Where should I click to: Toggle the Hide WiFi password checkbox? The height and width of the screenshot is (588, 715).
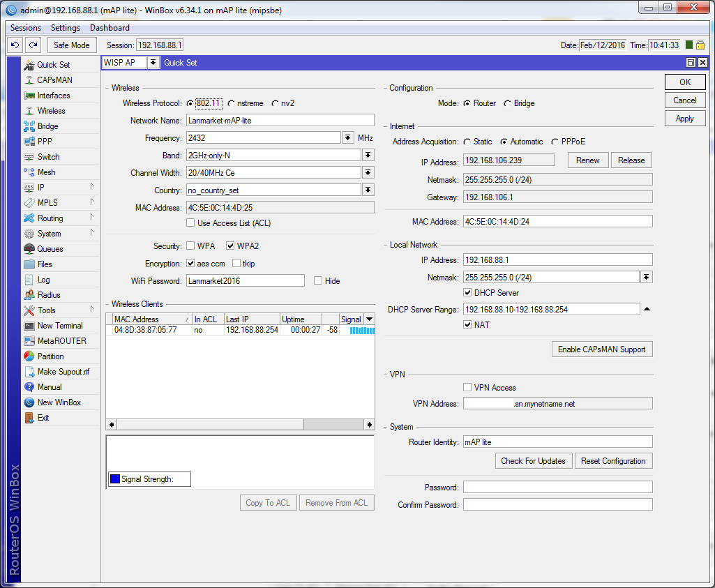[318, 280]
